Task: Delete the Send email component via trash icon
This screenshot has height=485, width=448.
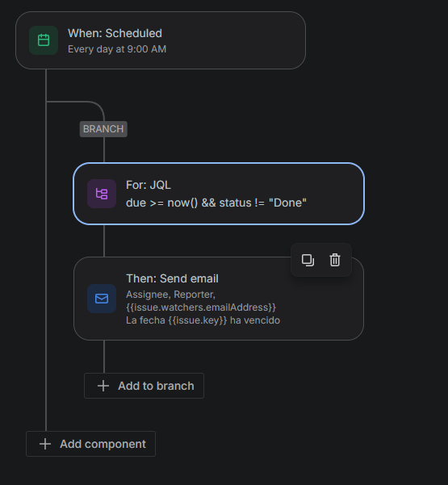Action: [335, 260]
